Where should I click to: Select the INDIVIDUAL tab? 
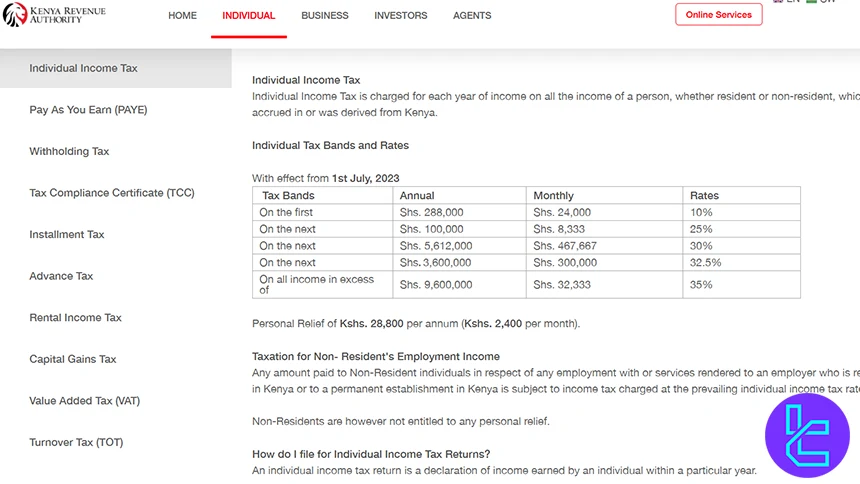point(248,15)
